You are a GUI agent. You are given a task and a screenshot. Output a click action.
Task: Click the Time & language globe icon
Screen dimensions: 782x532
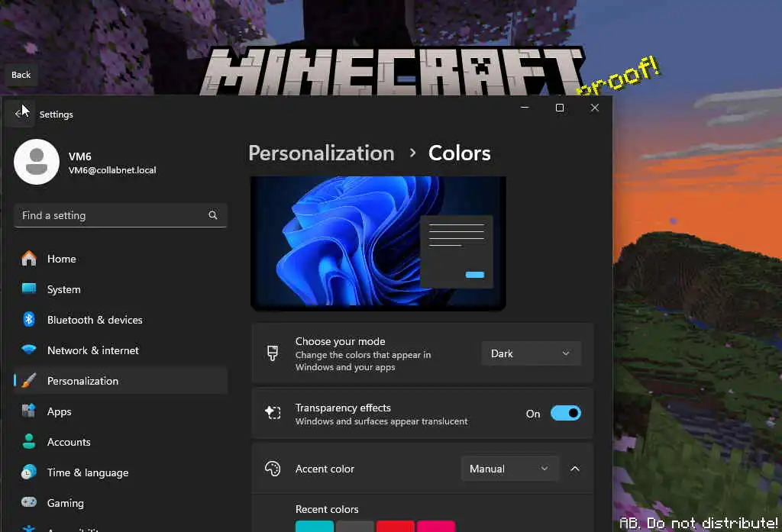pyautogui.click(x=29, y=472)
